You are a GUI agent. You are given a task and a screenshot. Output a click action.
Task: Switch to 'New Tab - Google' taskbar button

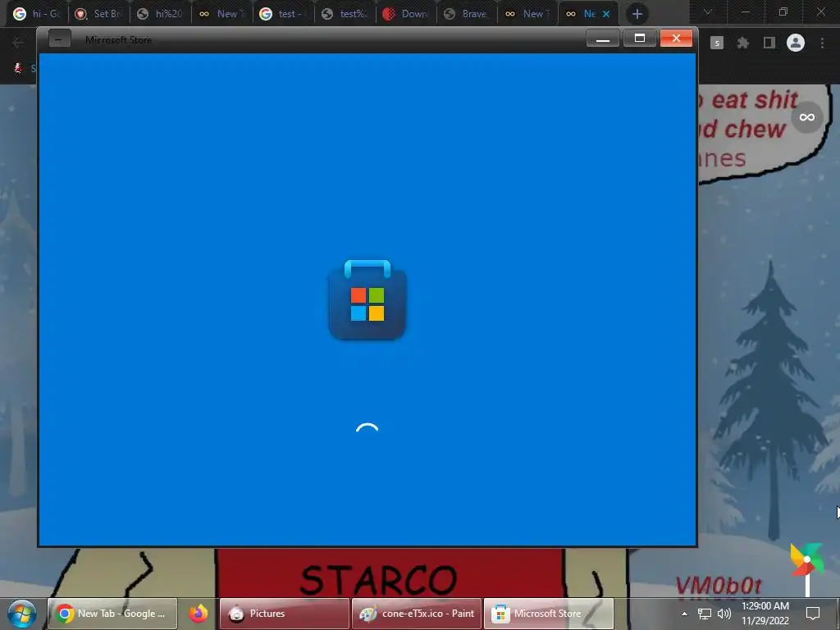[112, 614]
